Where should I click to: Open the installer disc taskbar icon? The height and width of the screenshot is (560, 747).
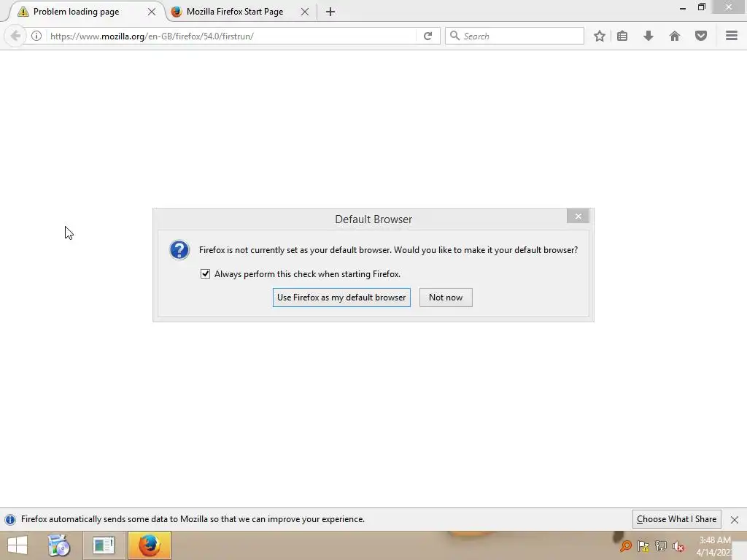tap(59, 545)
